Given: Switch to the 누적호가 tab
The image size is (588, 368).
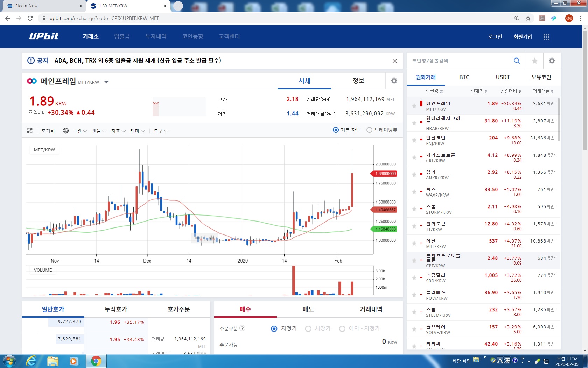Looking at the screenshot, I should pos(116,309).
